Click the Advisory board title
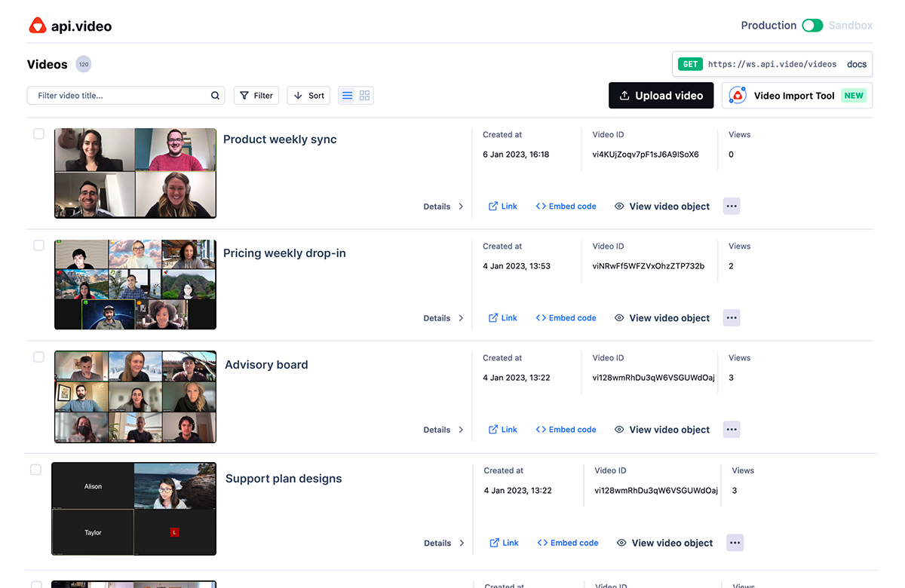This screenshot has height=588, width=905. click(x=266, y=365)
